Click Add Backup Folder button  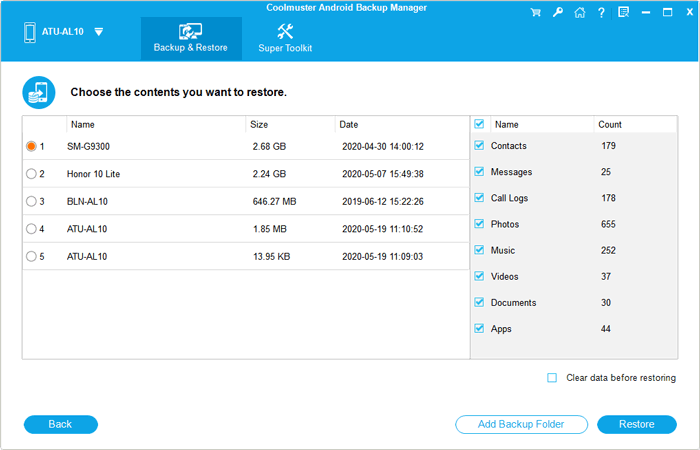pos(521,424)
